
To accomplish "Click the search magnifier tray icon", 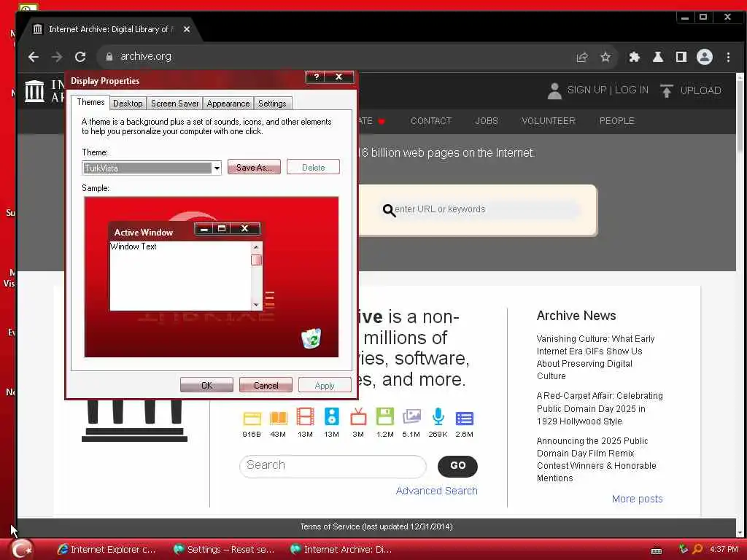I will 697,549.
